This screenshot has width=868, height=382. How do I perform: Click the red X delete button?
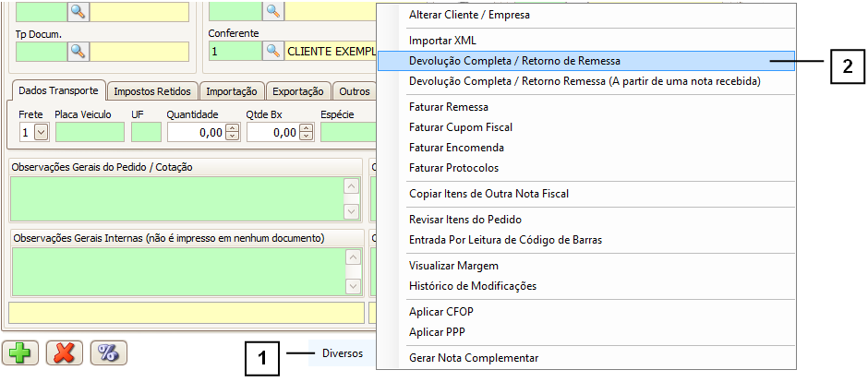[x=64, y=353]
